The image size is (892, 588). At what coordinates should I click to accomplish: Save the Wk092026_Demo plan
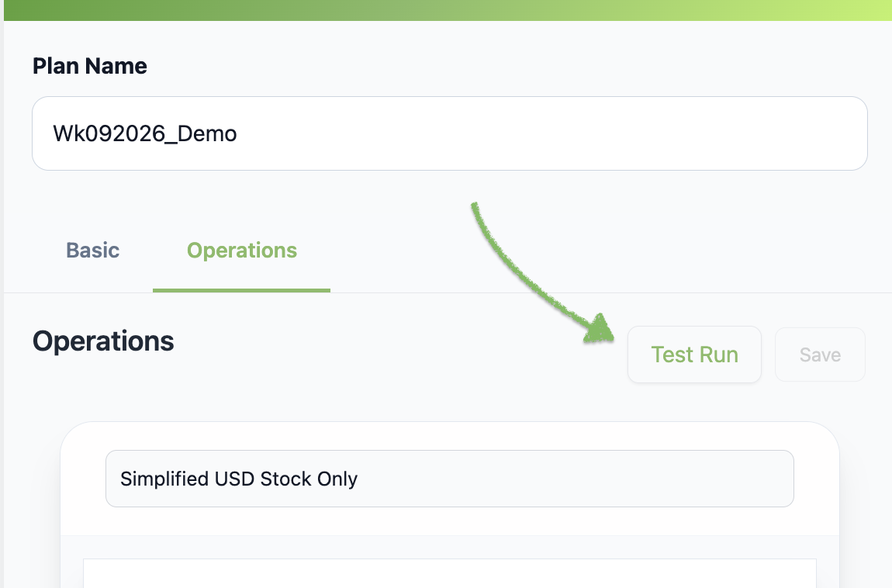tap(820, 354)
